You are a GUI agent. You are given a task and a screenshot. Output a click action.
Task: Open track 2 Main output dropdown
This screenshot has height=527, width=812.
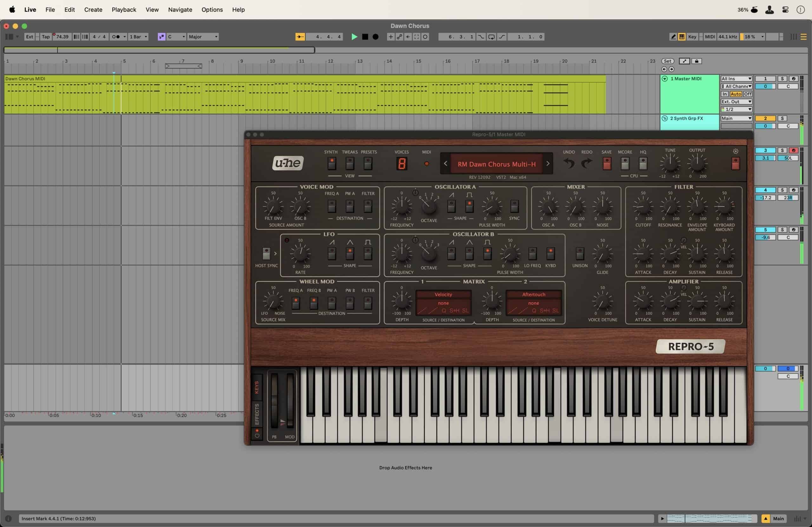(736, 118)
